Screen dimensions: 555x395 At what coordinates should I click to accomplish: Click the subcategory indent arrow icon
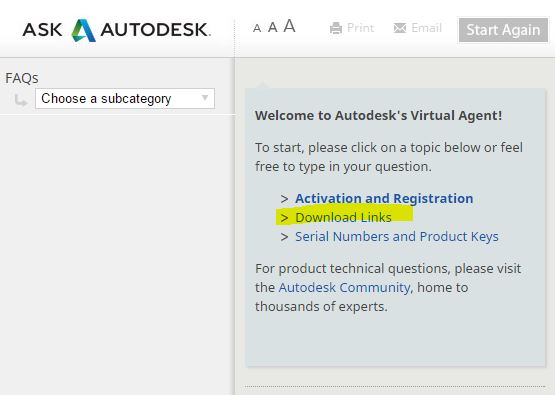pos(21,100)
